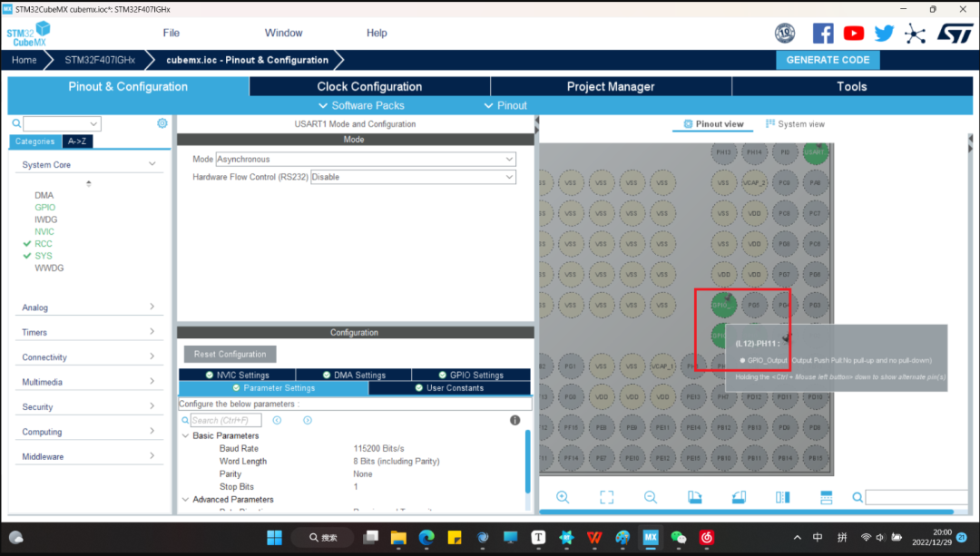Click the ST community network icon
The height and width of the screenshot is (556, 980).
point(915,34)
